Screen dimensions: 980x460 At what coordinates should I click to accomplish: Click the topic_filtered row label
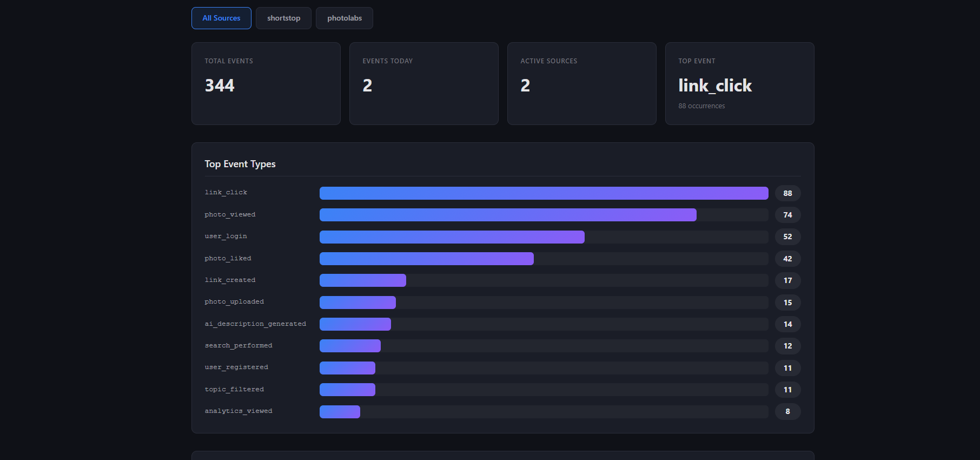pos(234,390)
